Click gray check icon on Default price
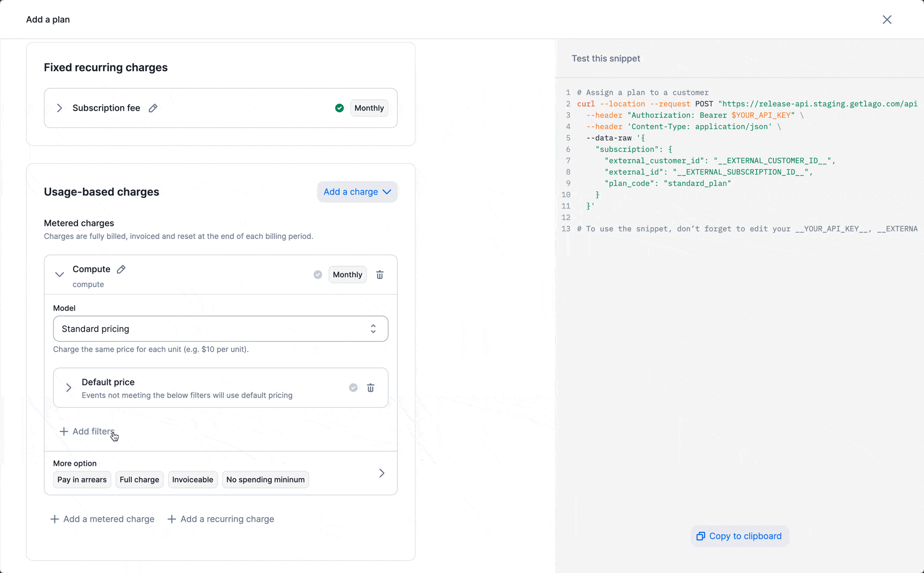The width and height of the screenshot is (924, 573). coord(353,388)
